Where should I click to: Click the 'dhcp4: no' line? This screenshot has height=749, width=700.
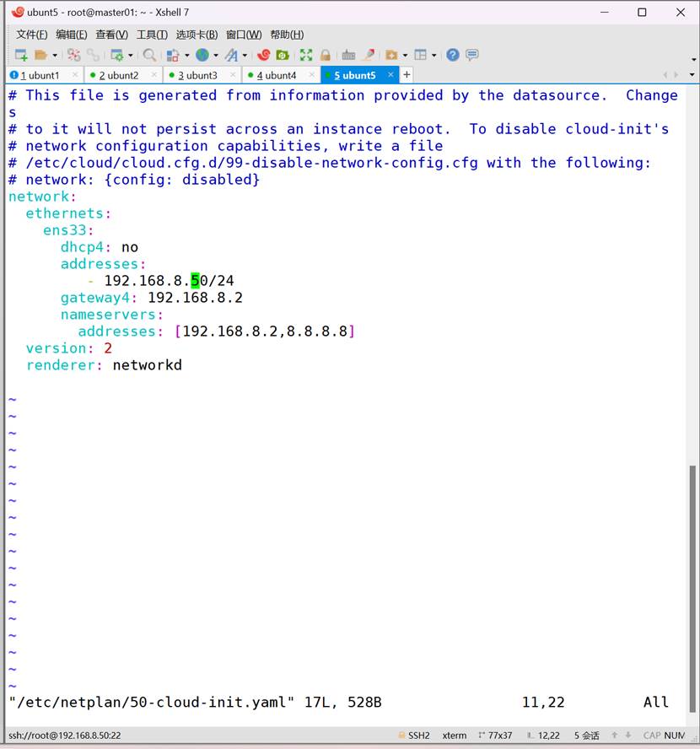(100, 247)
